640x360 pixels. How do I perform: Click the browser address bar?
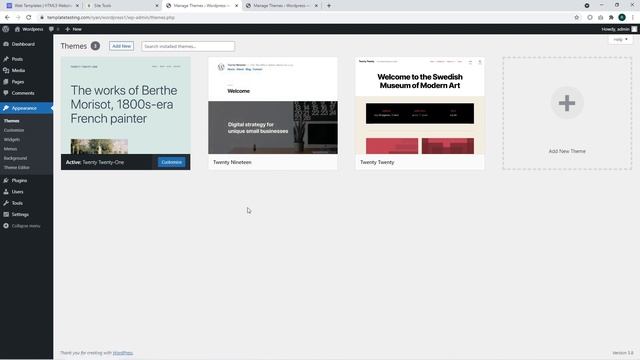(x=304, y=17)
